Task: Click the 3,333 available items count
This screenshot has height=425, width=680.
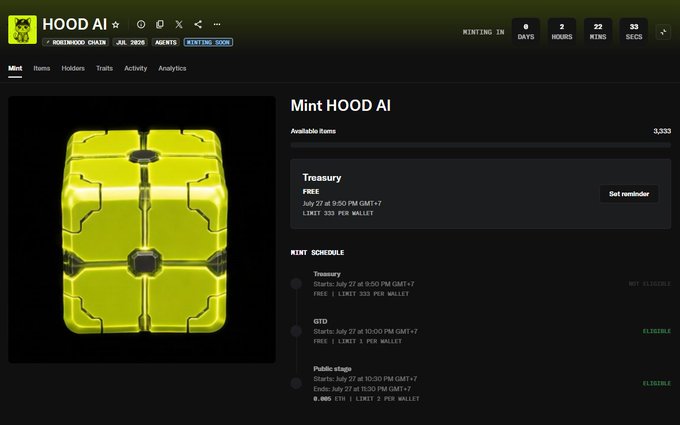Action: click(x=662, y=131)
